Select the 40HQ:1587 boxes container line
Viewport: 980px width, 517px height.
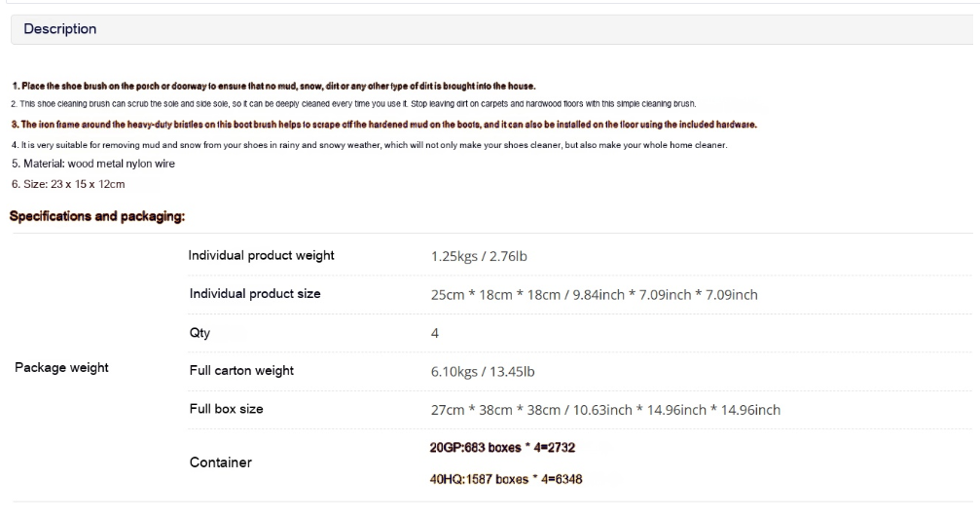click(506, 479)
